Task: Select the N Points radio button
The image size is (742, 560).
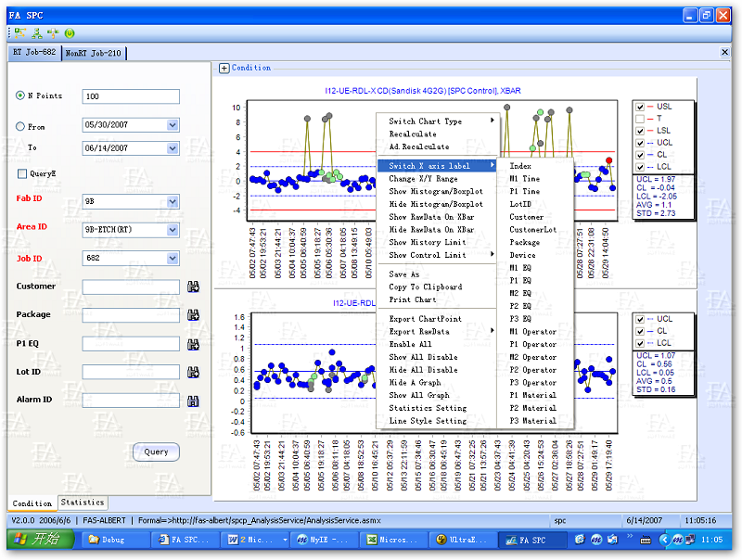Action: [x=20, y=95]
